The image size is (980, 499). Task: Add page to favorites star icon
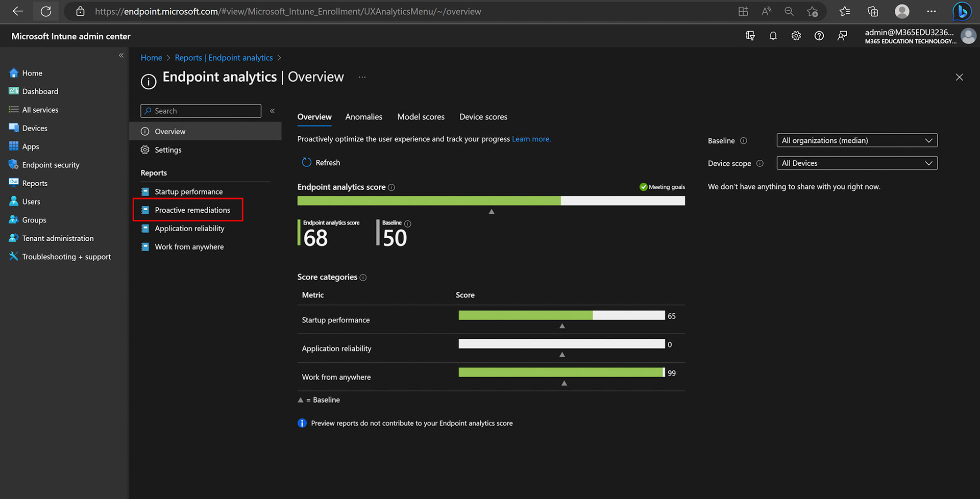tap(813, 11)
